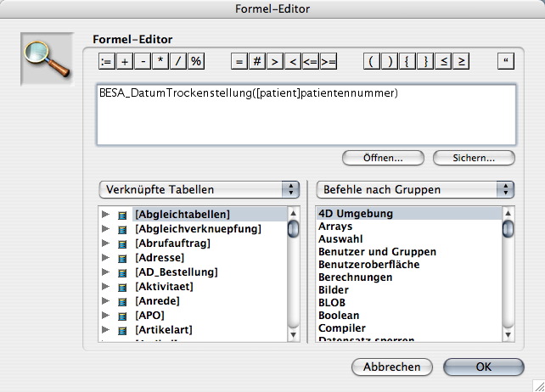Click the Öffnen... button
Viewport: 545px width, 392px height.
click(x=383, y=158)
